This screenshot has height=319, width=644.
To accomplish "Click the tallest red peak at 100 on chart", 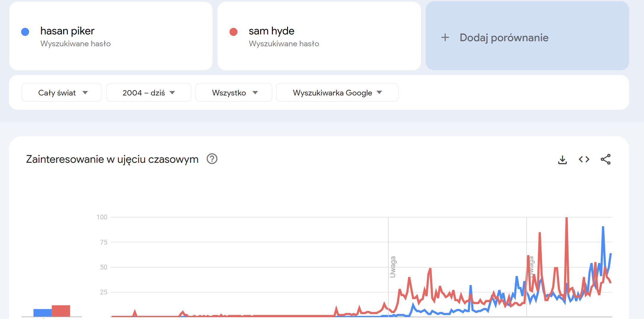I will 566,219.
